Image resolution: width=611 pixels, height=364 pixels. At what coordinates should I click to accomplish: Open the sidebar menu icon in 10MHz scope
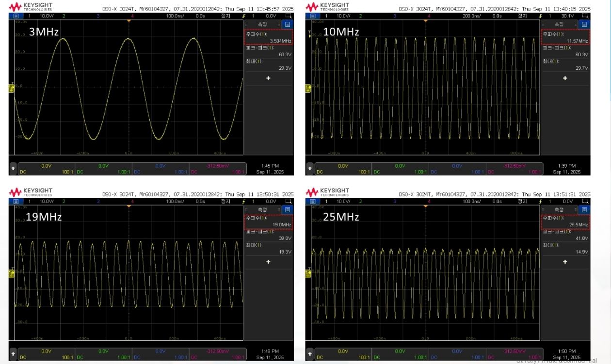click(x=584, y=24)
